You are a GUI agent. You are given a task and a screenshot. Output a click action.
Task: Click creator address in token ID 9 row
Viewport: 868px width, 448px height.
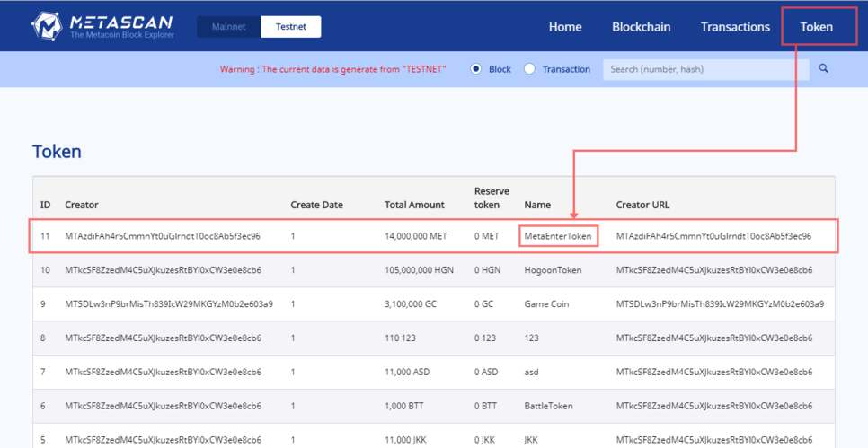coord(169,303)
